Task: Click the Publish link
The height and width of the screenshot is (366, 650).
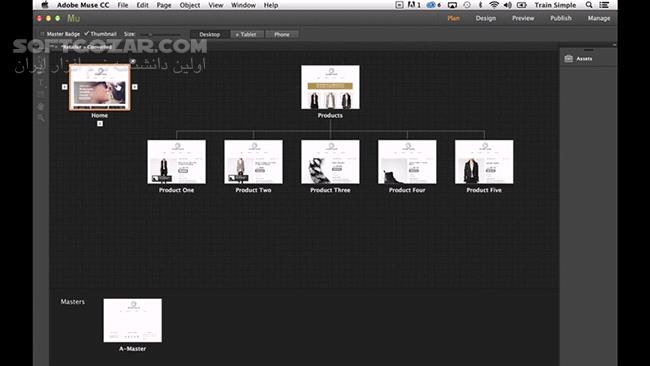Action: pos(560,18)
